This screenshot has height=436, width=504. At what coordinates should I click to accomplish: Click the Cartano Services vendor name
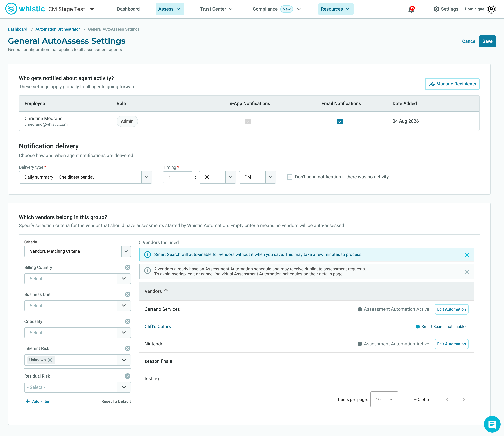pos(162,309)
